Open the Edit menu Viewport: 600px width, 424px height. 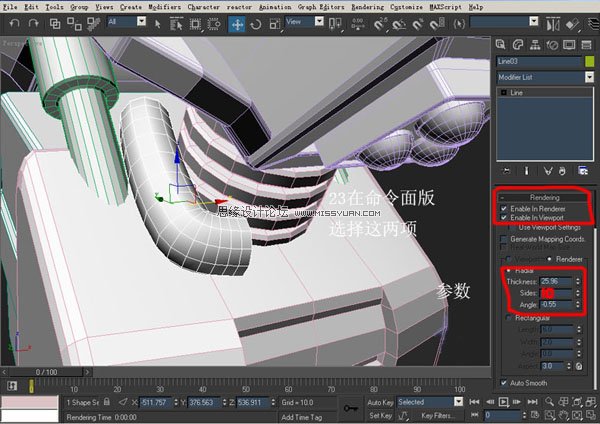(31, 7)
